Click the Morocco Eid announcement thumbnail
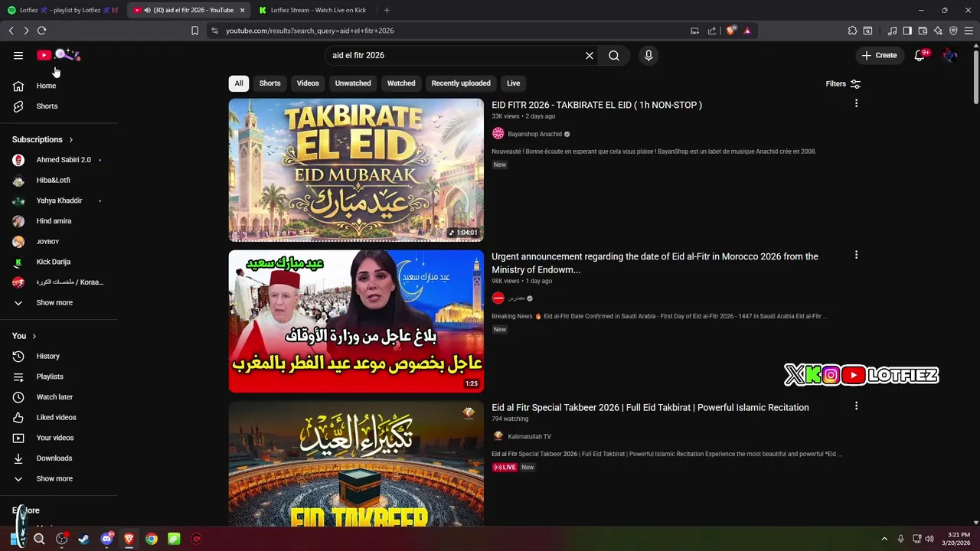The height and width of the screenshot is (551, 980). (x=356, y=321)
